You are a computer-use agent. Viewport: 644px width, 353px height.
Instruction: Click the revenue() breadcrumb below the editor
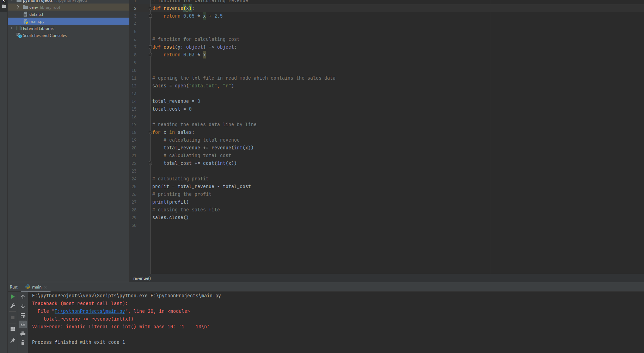click(x=142, y=278)
